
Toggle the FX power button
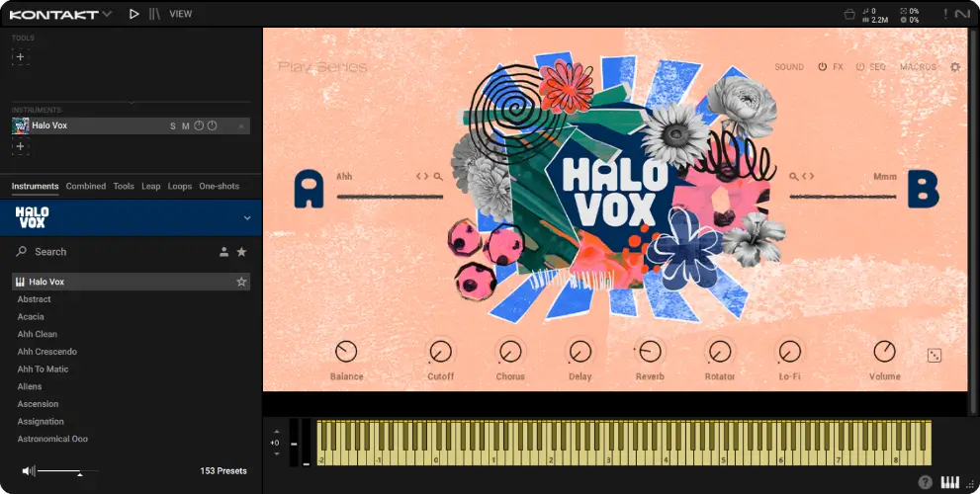[823, 67]
